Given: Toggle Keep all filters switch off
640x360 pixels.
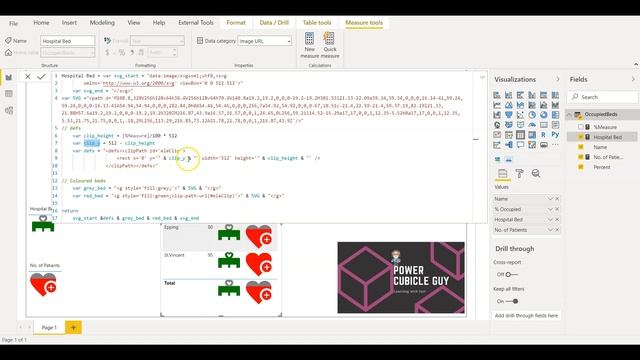Looking at the screenshot, I should coord(512,301).
